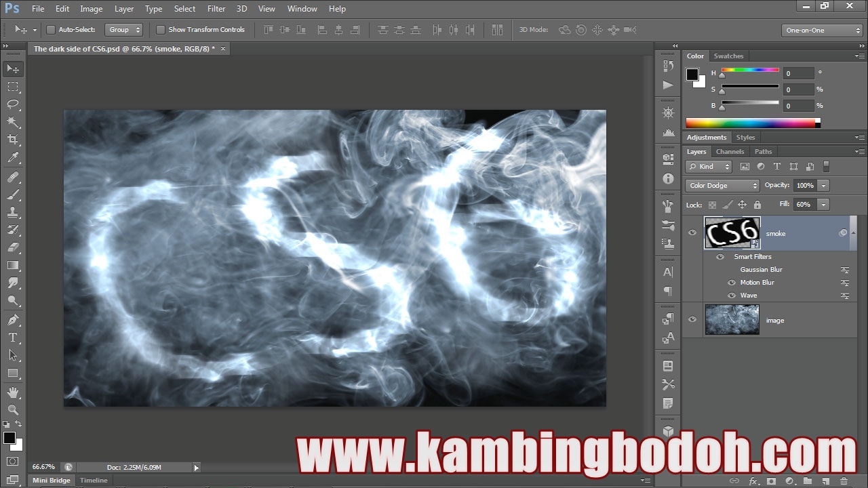The image size is (868, 488).
Task: Click the Lock position icon
Action: 742,205
